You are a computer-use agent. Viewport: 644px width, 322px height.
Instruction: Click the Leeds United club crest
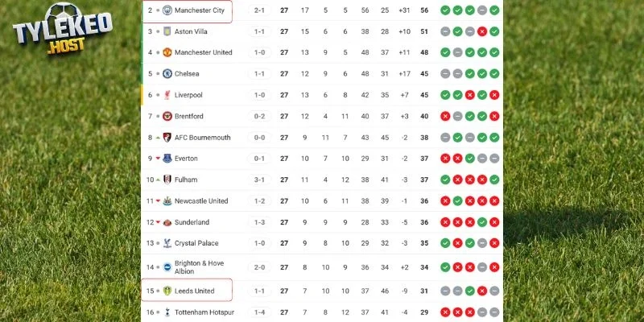[x=167, y=291]
